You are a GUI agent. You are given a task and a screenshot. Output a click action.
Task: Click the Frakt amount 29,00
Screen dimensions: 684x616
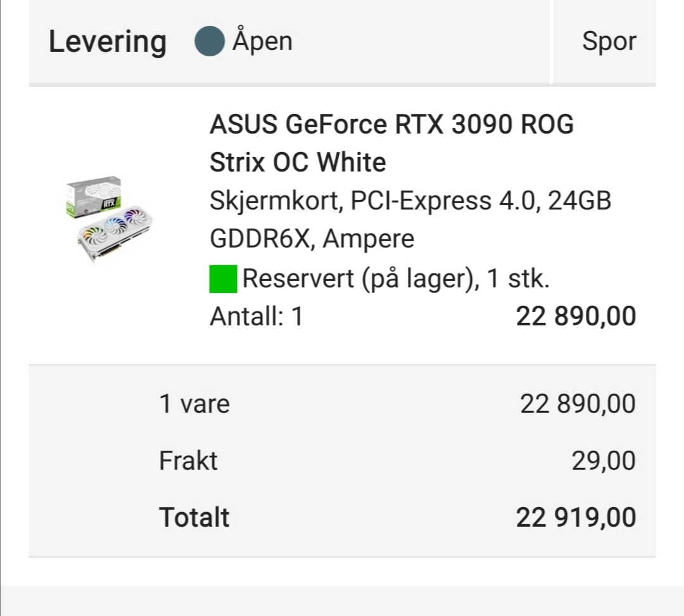tap(604, 461)
